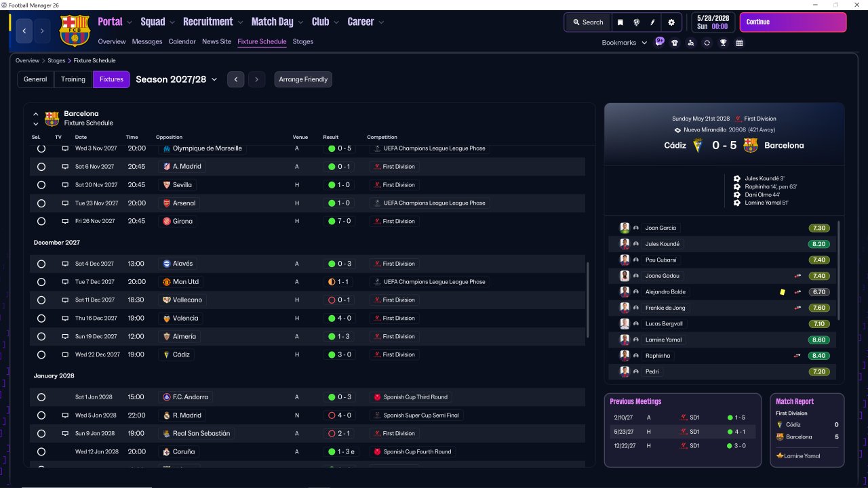Open the Calendar sub-tab
Image resolution: width=868 pixels, height=488 pixels.
[x=182, y=41]
